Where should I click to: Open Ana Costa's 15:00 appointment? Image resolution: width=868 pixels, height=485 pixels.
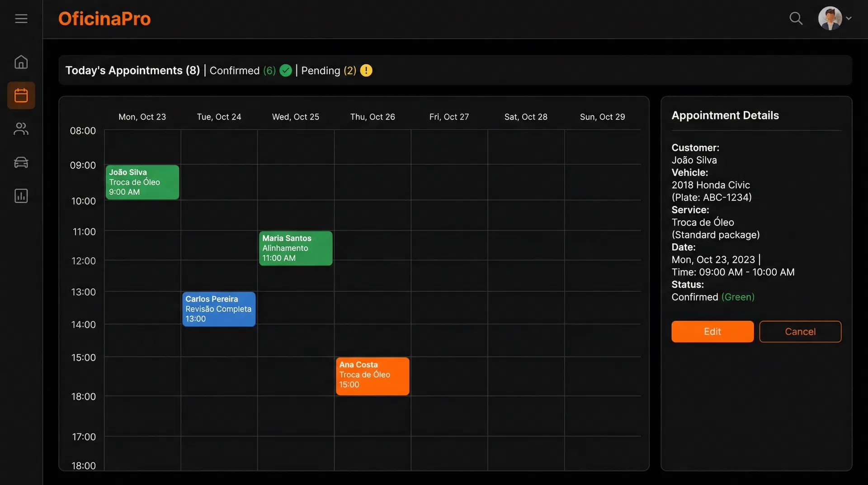pyautogui.click(x=372, y=376)
